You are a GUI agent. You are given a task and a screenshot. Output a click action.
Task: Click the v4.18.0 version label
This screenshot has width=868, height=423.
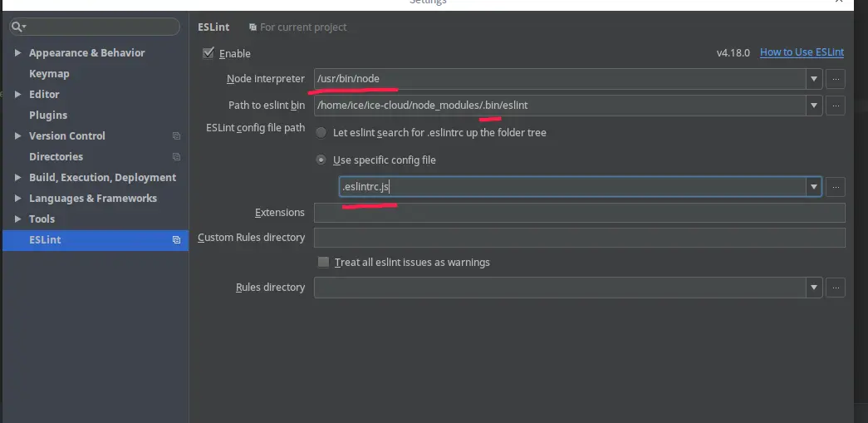(733, 53)
